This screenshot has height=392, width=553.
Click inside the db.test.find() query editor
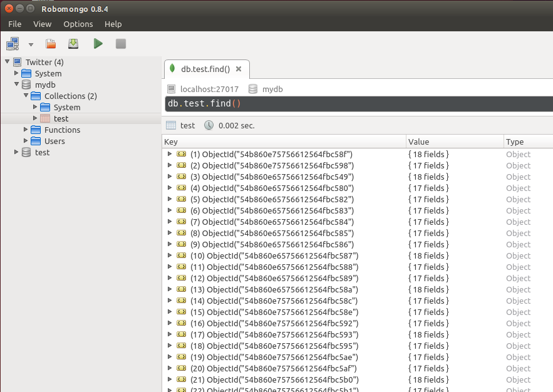coord(359,104)
